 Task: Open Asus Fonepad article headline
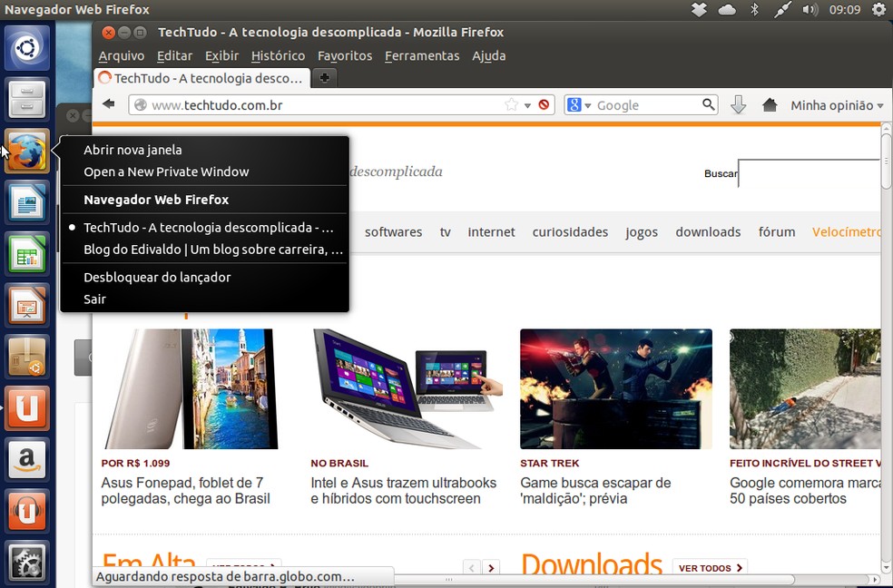(186, 491)
